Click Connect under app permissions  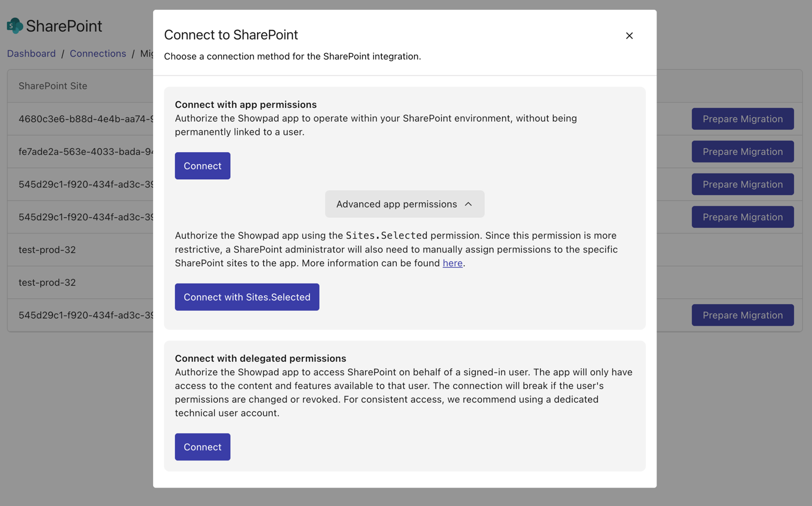click(x=202, y=165)
